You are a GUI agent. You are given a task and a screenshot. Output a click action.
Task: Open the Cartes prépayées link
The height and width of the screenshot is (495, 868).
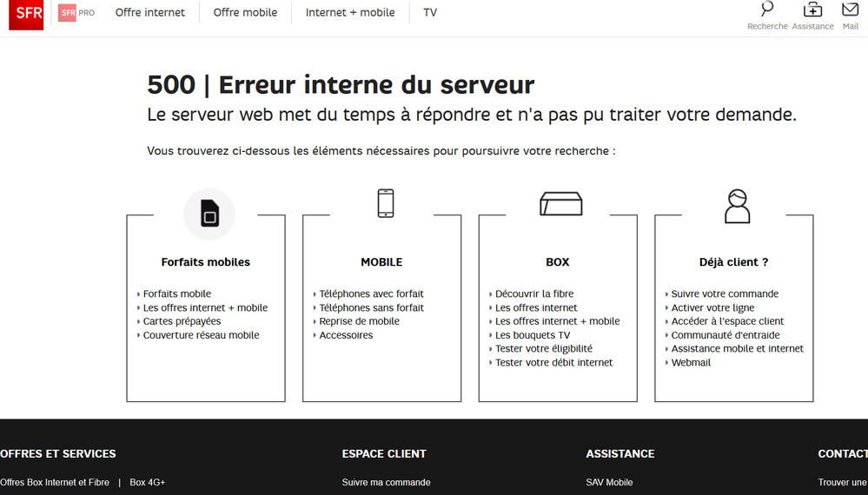182,321
